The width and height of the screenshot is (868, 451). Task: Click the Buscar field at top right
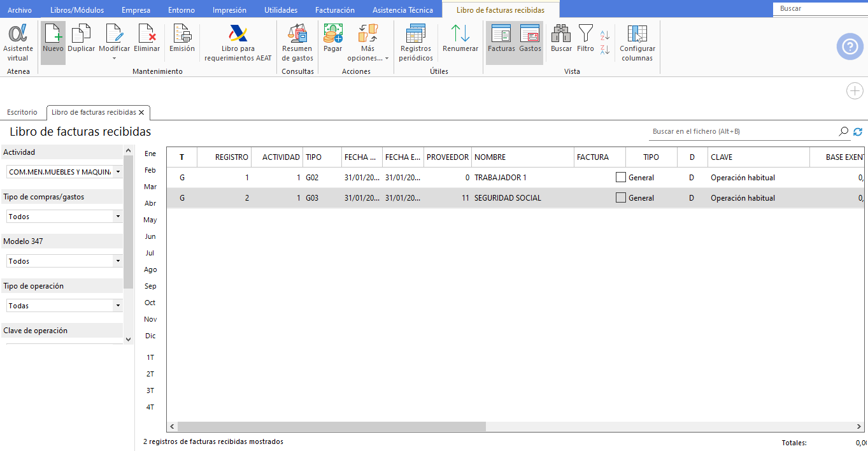820,9
